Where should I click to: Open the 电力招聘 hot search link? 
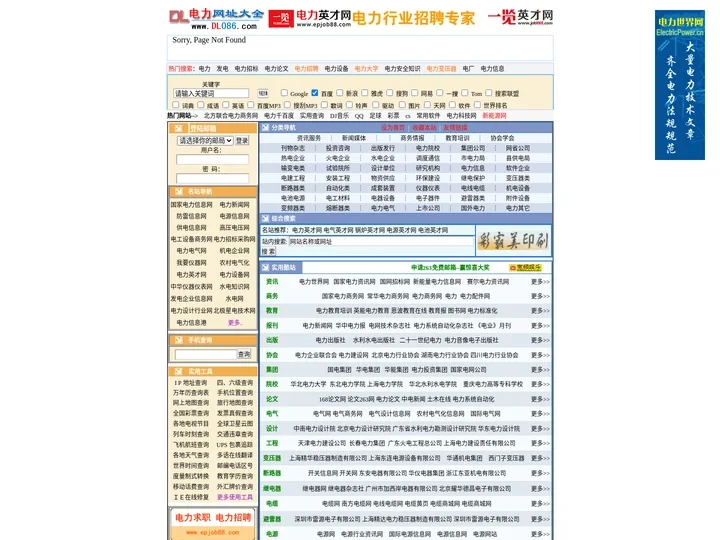[x=306, y=68]
